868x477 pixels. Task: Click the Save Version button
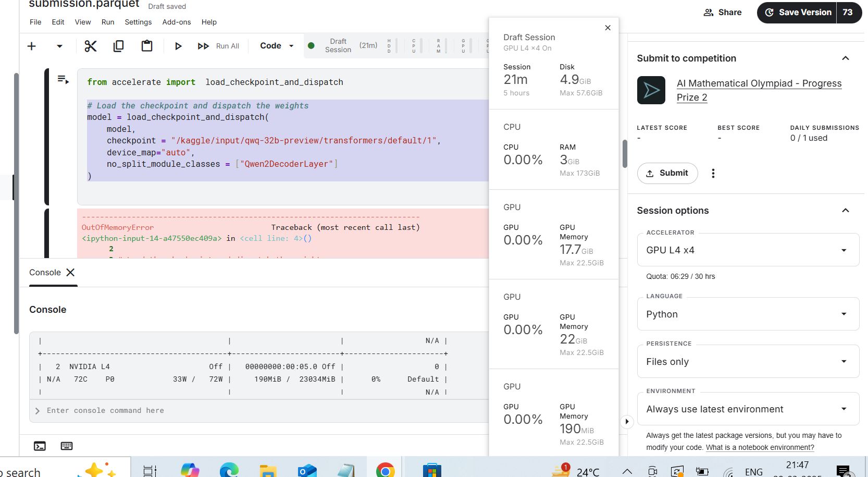pos(798,13)
